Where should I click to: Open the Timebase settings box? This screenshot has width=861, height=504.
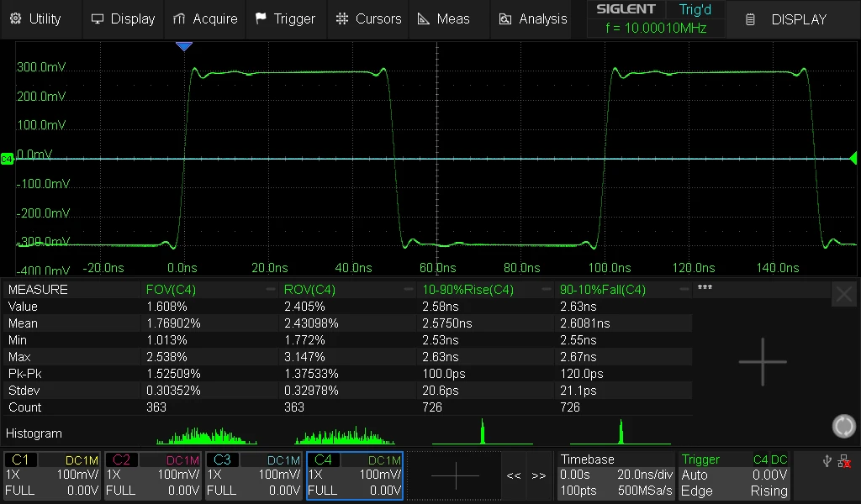tap(615, 475)
